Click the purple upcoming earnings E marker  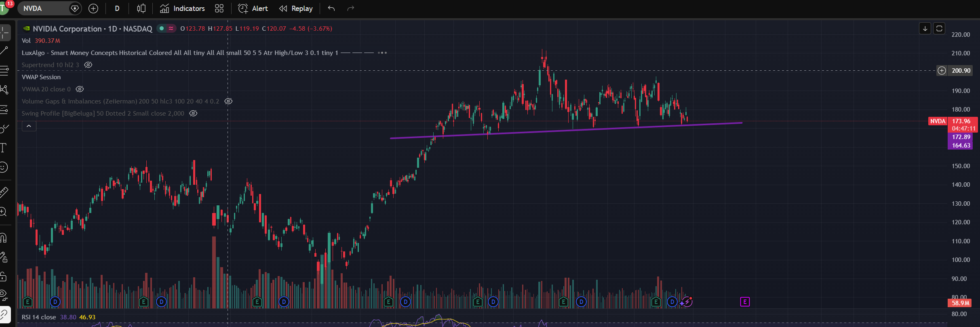(745, 302)
